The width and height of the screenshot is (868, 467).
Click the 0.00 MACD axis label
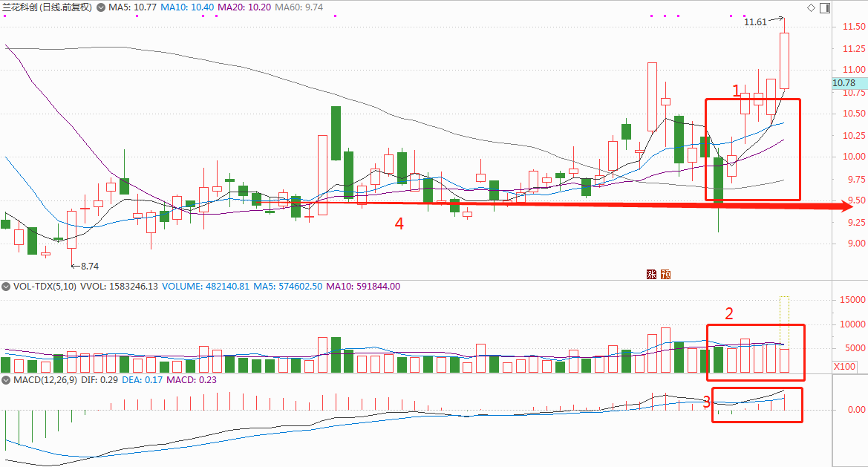(856, 409)
